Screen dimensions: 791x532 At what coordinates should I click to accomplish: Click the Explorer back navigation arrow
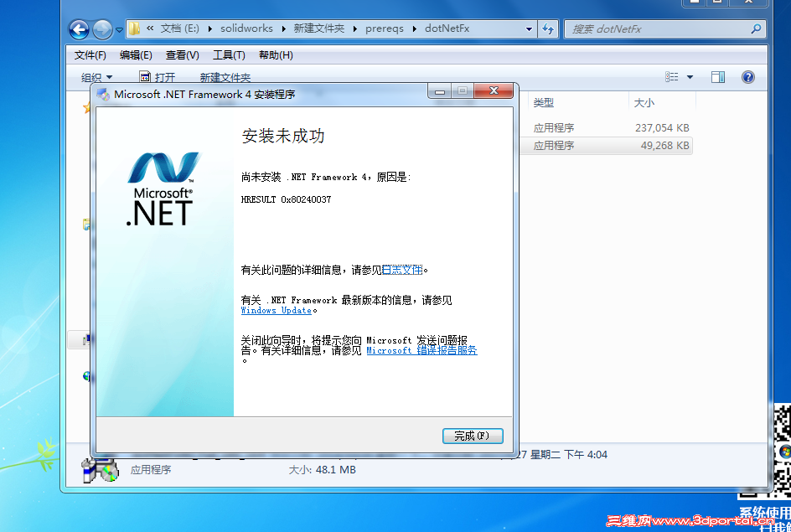coord(80,30)
